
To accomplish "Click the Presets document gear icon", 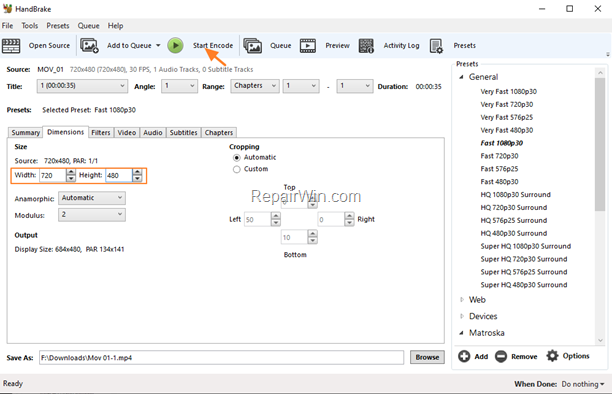I will 436,46.
